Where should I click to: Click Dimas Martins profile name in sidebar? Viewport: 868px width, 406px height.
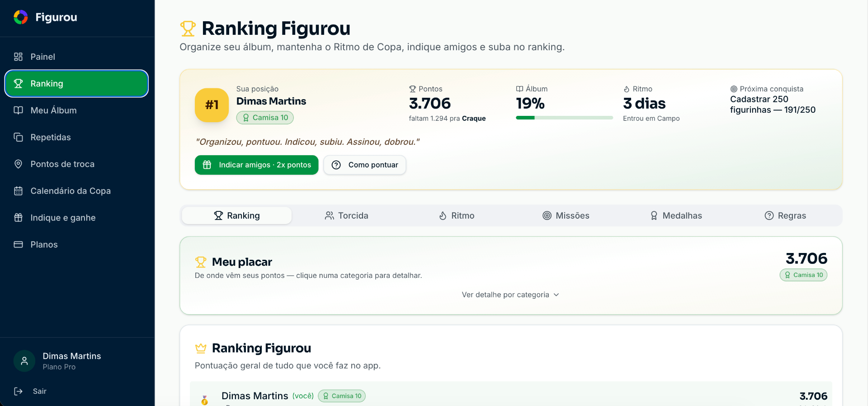click(72, 356)
